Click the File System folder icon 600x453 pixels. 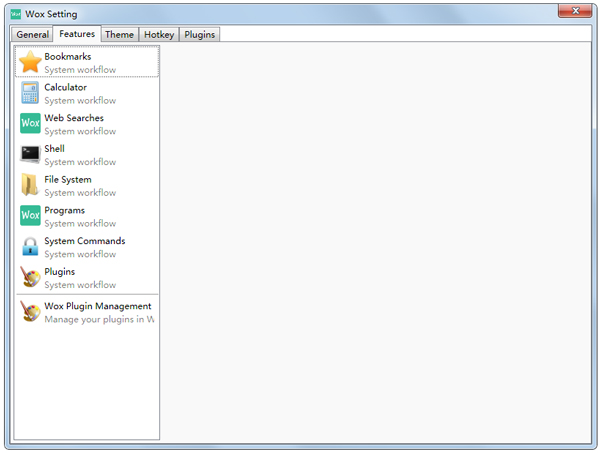point(30,186)
